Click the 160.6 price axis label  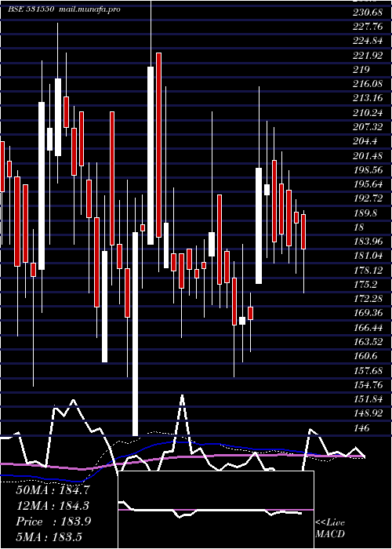[x=365, y=356]
